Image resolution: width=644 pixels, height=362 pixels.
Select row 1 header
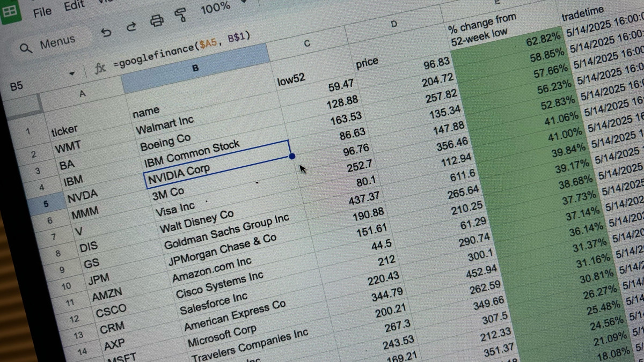[x=27, y=130]
